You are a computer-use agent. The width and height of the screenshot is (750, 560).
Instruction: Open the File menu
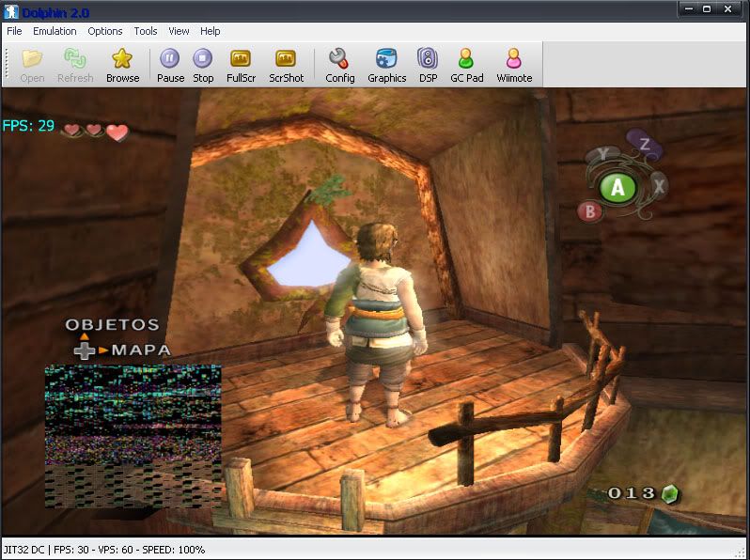click(x=14, y=31)
